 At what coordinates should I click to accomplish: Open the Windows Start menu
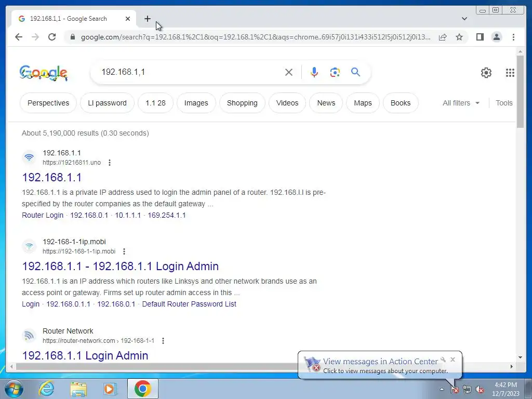click(14, 389)
